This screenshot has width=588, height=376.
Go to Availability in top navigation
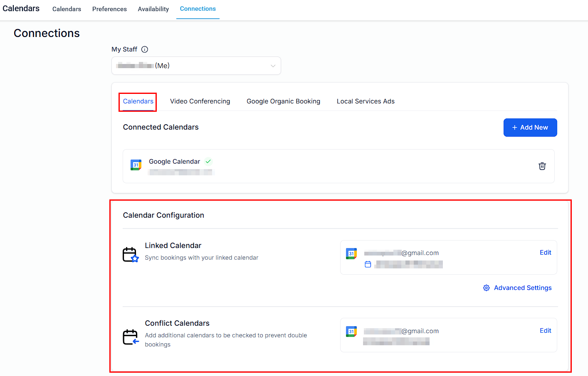(153, 9)
